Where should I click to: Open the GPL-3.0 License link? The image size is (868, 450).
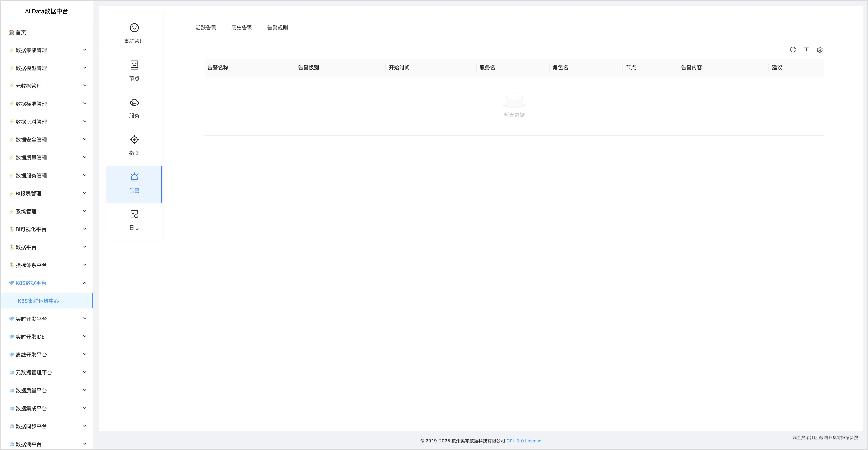point(524,441)
